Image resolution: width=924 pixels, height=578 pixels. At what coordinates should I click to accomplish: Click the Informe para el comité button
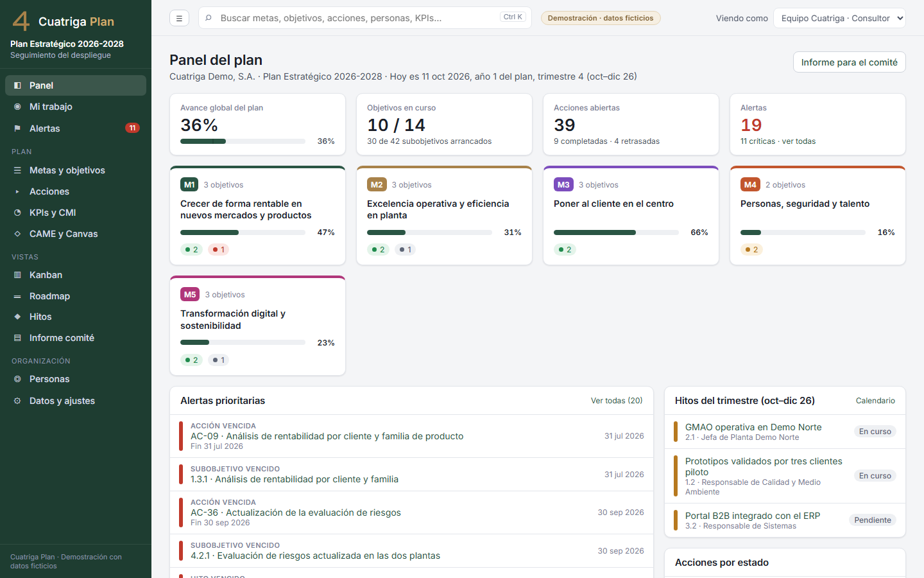850,62
